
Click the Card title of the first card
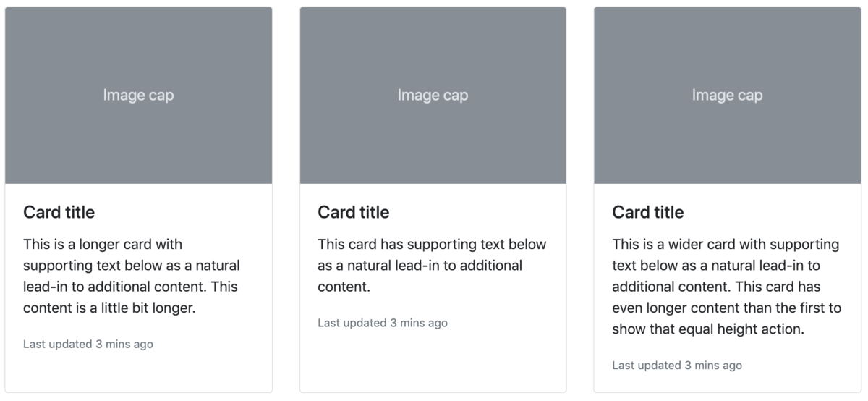[59, 212]
